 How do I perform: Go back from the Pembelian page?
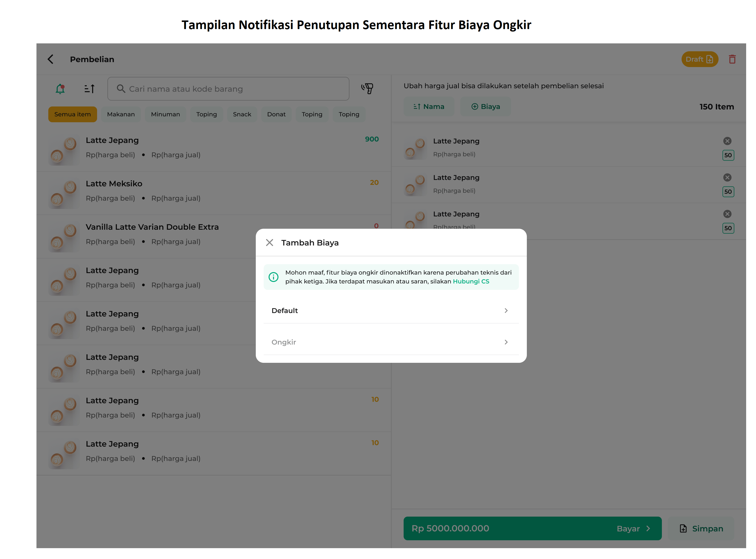click(51, 59)
